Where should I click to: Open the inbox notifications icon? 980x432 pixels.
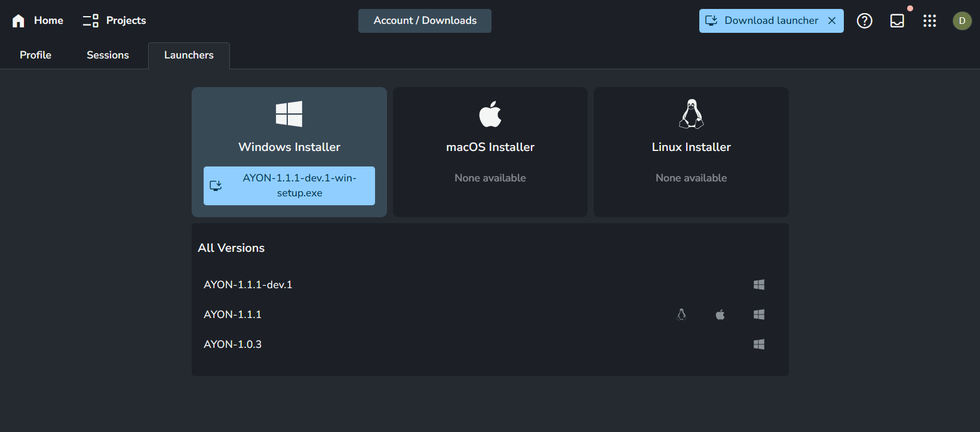[897, 21]
